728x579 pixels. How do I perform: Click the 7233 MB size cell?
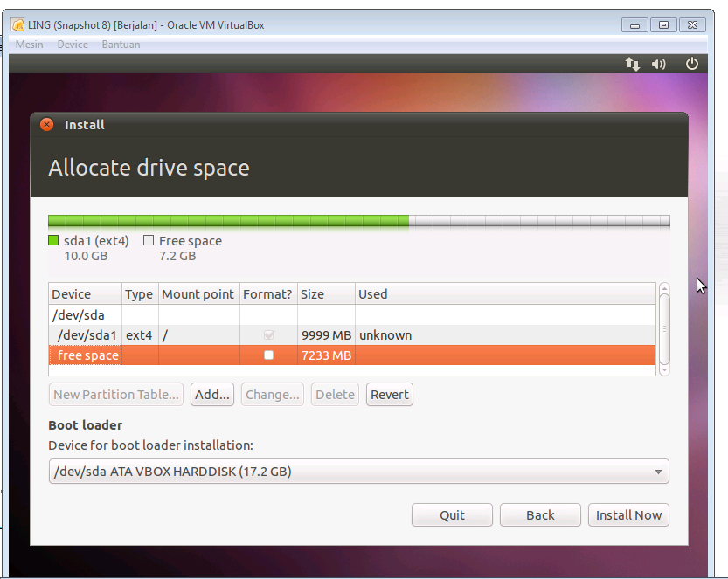326,355
